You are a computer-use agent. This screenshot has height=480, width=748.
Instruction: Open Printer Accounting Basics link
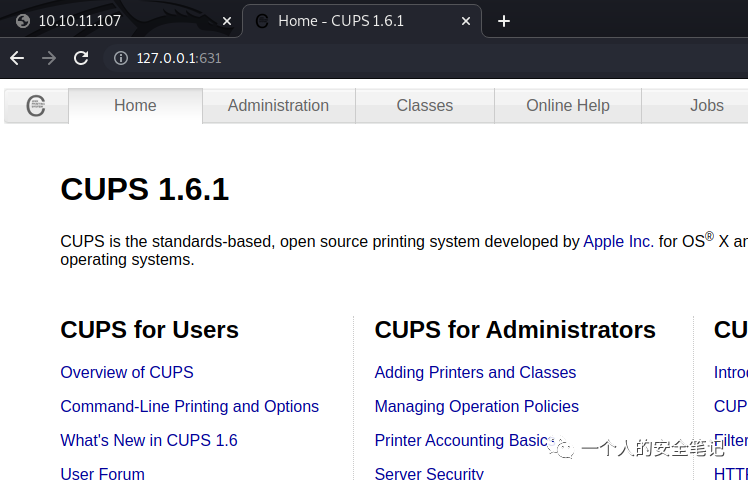click(x=465, y=440)
